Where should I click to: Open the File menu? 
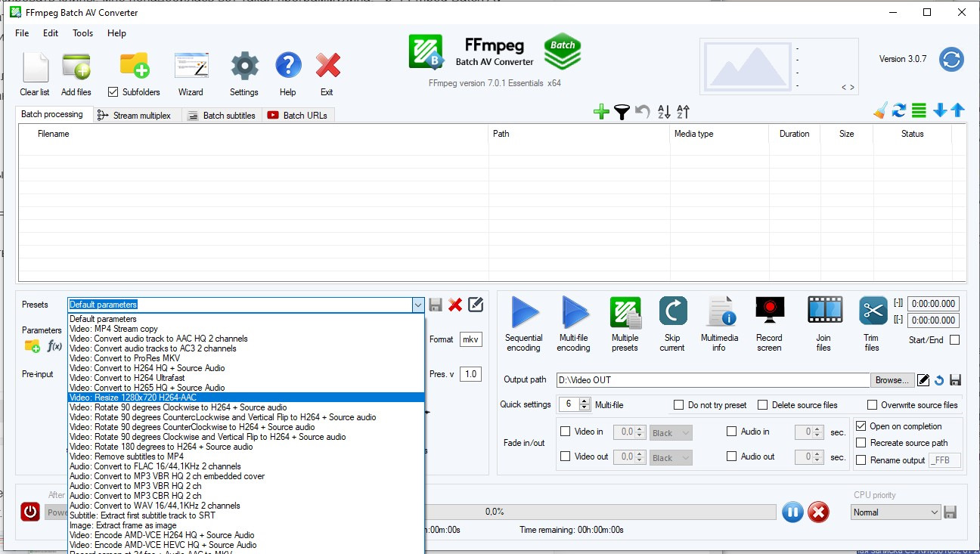(x=22, y=33)
